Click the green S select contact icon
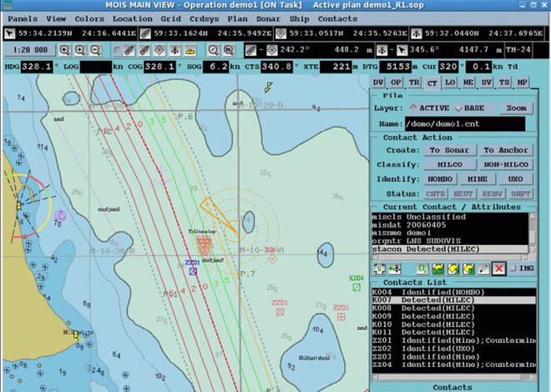Screen dimensions: 551x392 tap(379, 269)
